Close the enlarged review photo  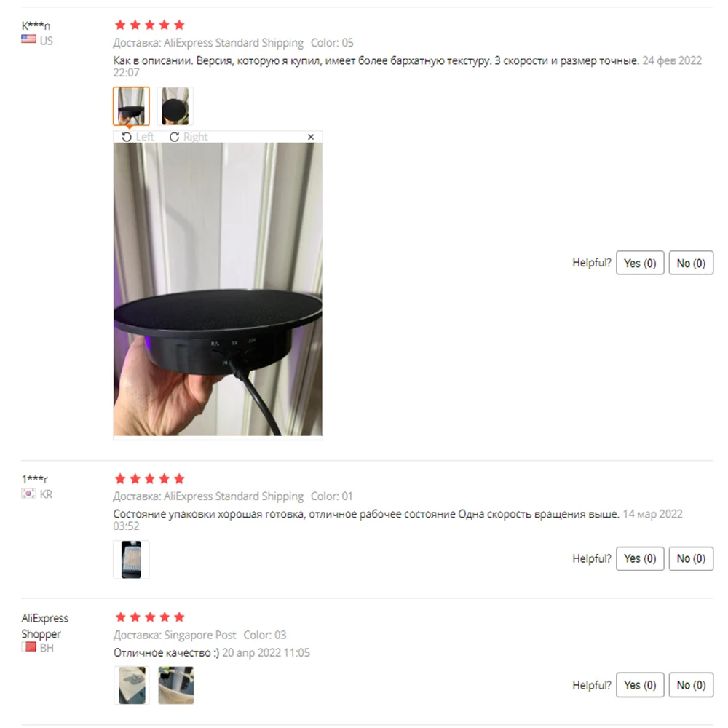(311, 137)
